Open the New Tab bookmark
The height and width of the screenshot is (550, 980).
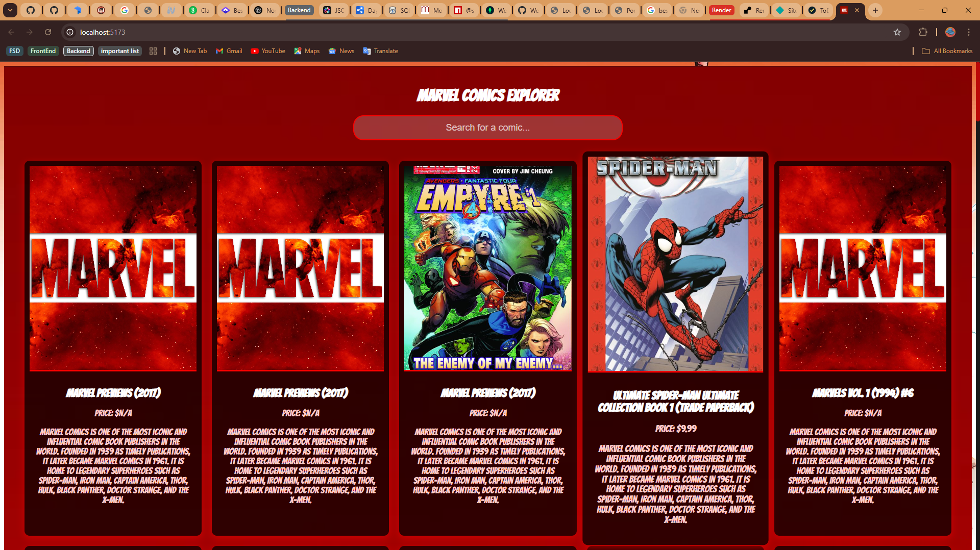[x=190, y=51]
